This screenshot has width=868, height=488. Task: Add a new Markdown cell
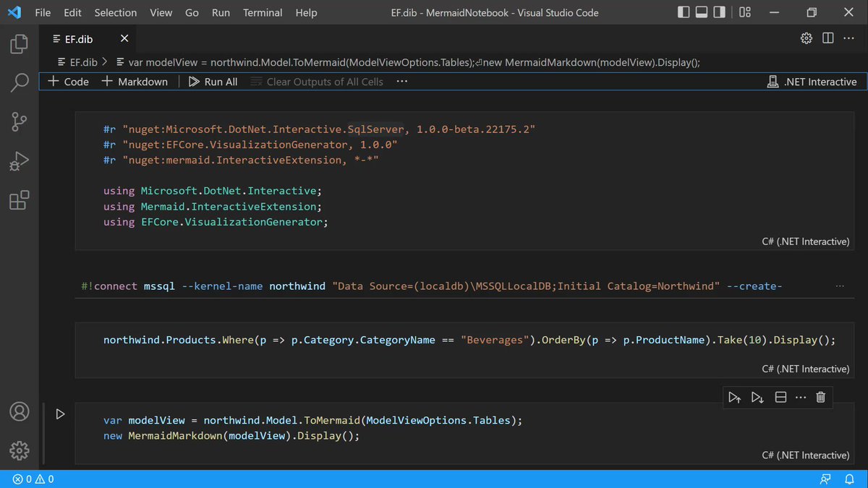134,82
